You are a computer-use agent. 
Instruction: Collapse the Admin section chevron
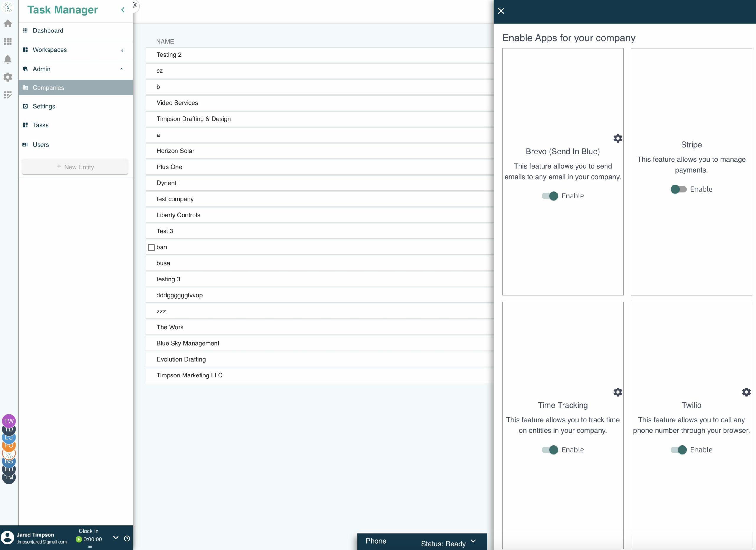point(122,69)
